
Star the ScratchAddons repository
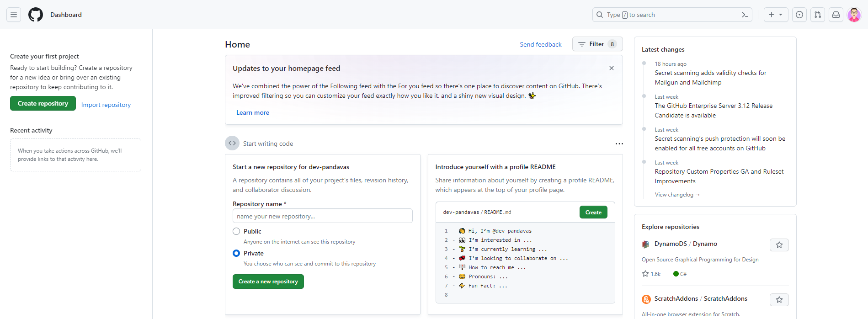779,300
